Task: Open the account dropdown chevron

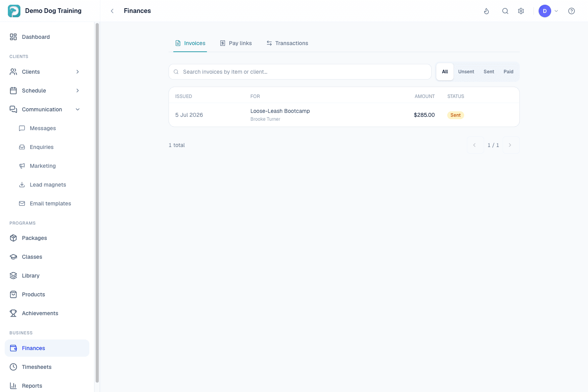Action: point(556,11)
